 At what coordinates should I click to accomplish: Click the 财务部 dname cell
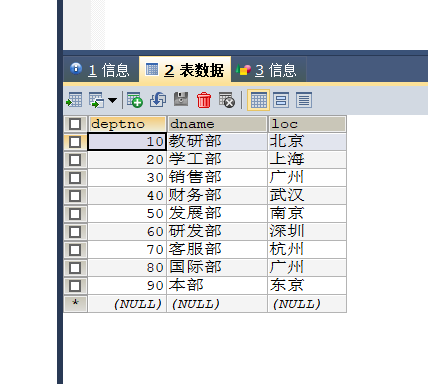tap(217, 196)
